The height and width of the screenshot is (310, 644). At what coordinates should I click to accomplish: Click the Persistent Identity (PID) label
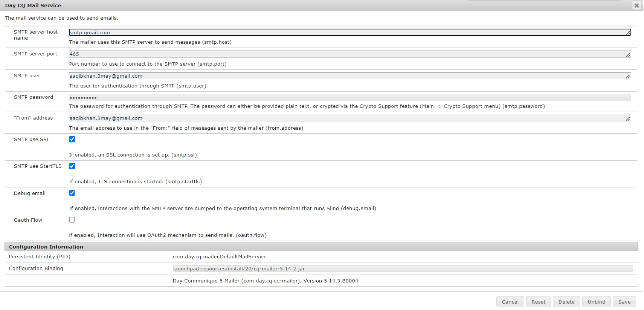pyautogui.click(x=40, y=257)
